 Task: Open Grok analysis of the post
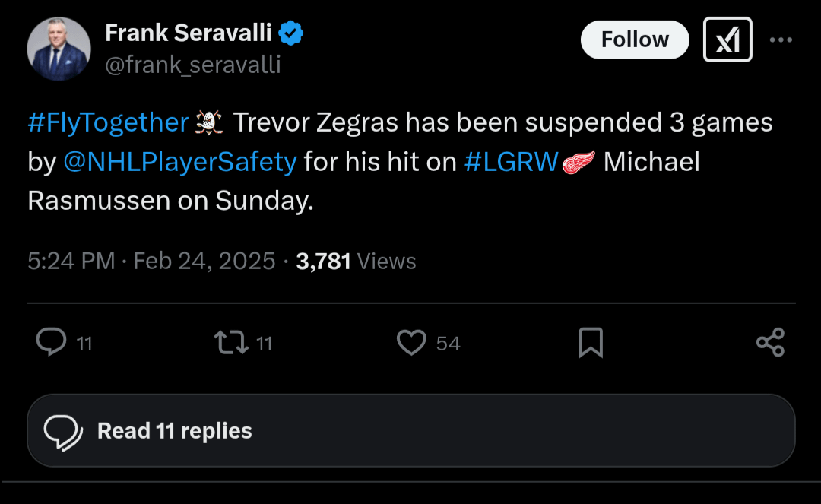727,39
